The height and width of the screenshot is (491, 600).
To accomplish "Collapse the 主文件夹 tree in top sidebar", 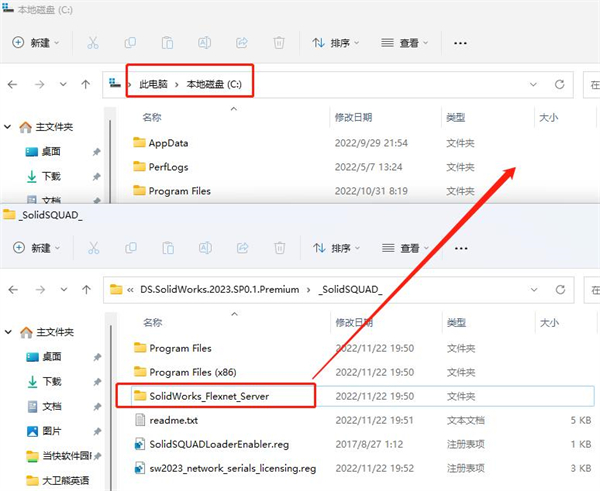I will tap(9, 127).
